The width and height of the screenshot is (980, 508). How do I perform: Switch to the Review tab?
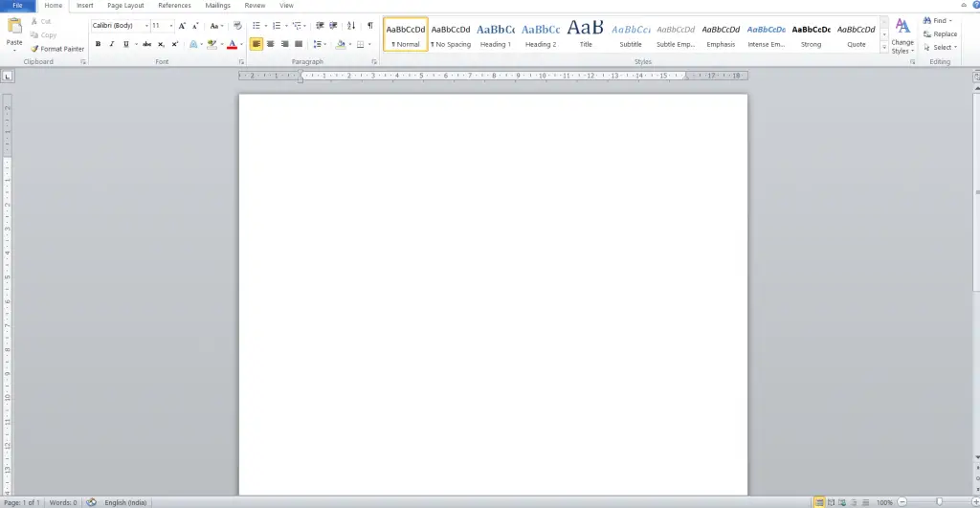[255, 6]
